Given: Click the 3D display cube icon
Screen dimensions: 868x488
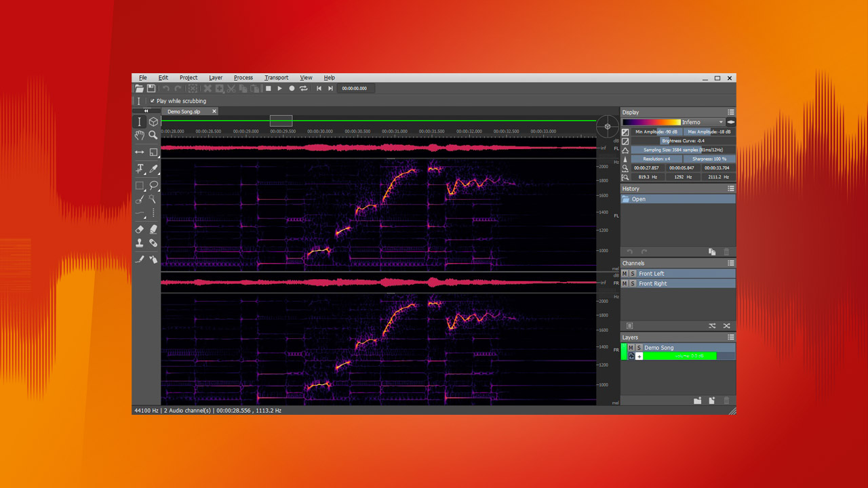Looking at the screenshot, I should [x=153, y=121].
